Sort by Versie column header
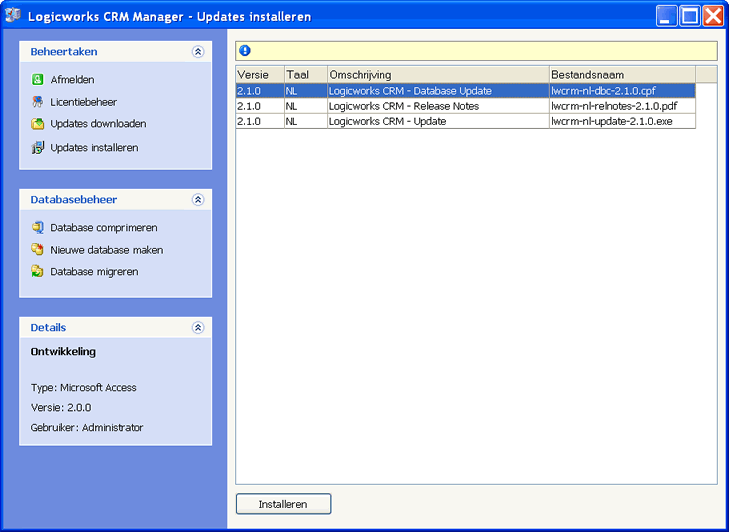Viewport: 729px width, 532px height. tap(260, 74)
